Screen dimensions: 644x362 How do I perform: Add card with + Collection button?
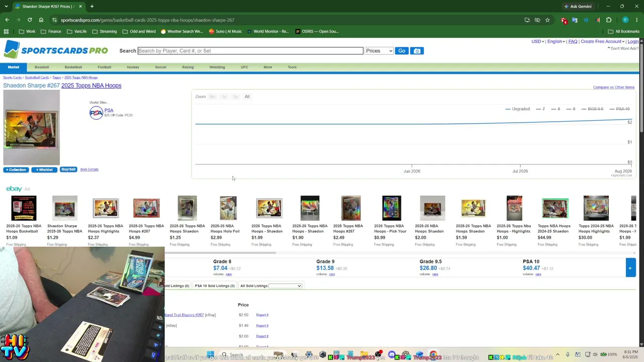point(16,170)
